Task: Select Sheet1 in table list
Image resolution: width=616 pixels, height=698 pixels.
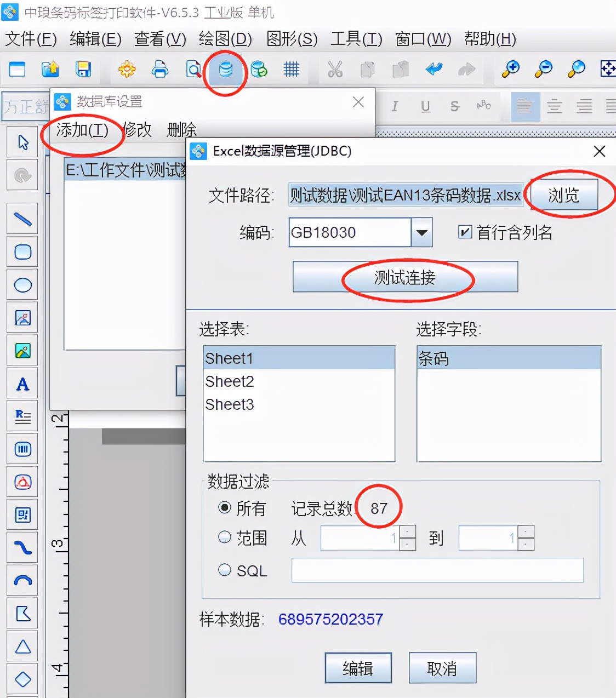Action: click(x=299, y=358)
